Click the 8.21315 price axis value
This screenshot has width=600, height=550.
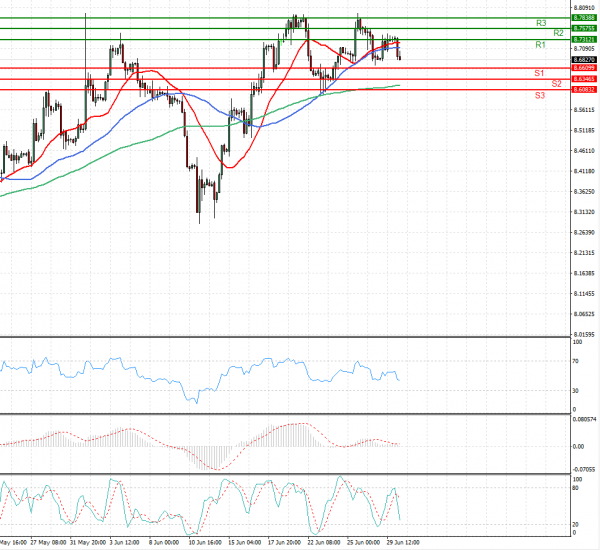click(x=584, y=253)
